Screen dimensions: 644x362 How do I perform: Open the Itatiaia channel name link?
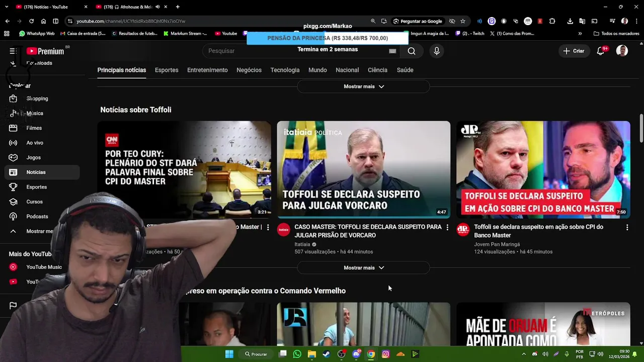(302, 244)
